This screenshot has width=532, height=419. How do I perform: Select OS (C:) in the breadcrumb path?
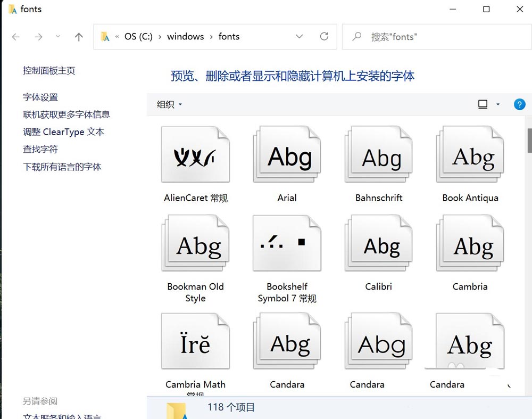(x=139, y=36)
